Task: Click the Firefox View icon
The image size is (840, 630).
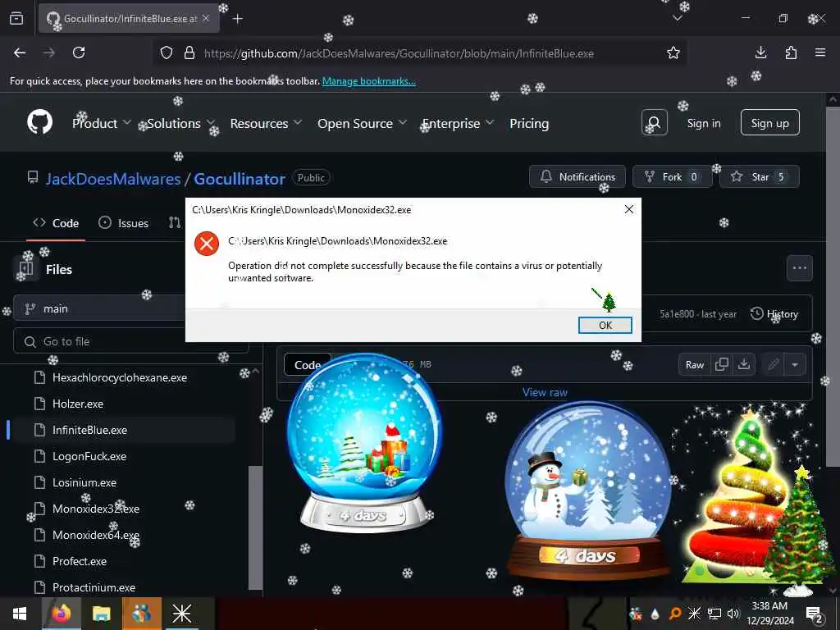Action: pos(16,18)
